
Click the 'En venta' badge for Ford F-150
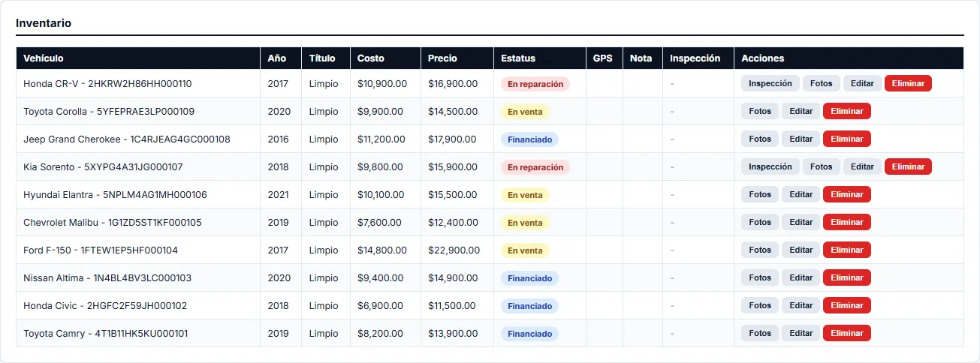point(525,250)
